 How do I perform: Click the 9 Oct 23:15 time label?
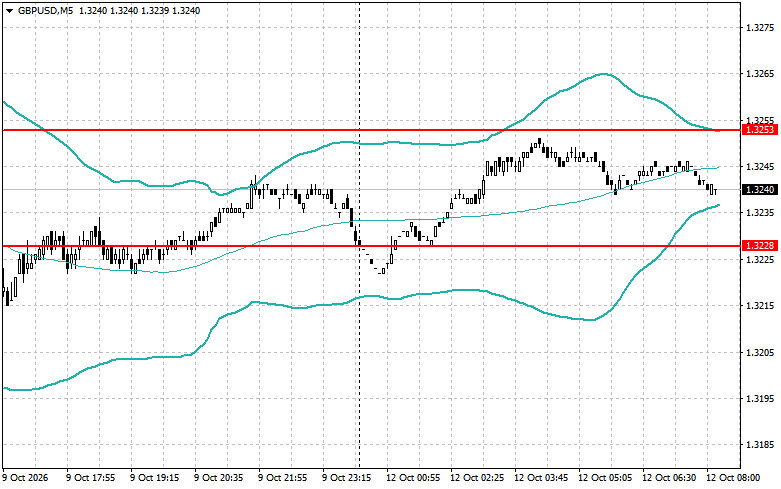pos(347,478)
